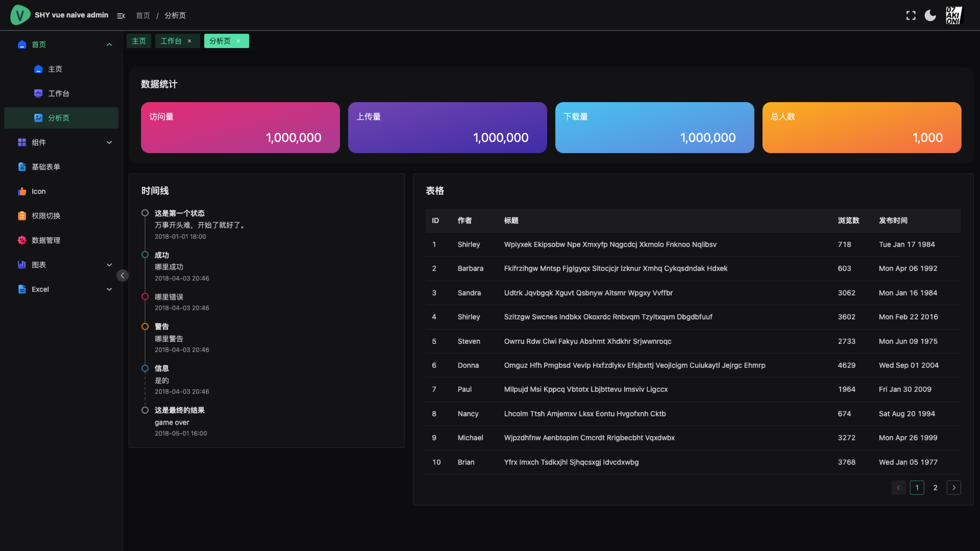Open the 权限切换 menu item
Viewport: 980px width, 551px height.
[x=61, y=216]
